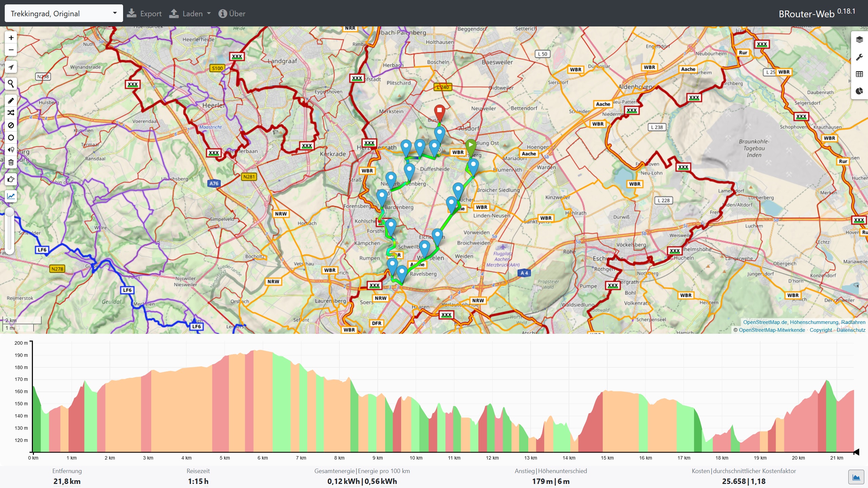Expand the Laden dropdown menu
The height and width of the screenshot is (488, 868).
[x=190, y=14]
